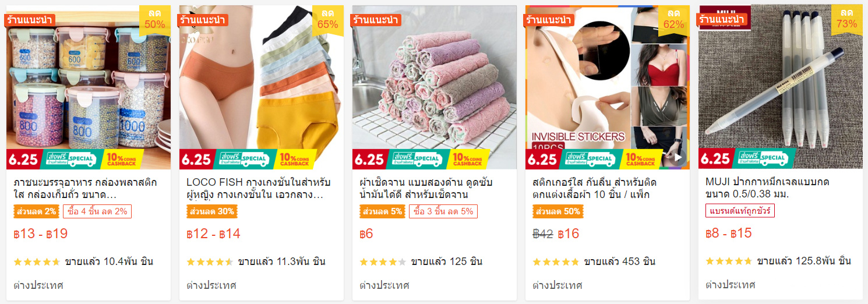
Task: Click the 73% discount ribbon on MUJI card
Action: [x=847, y=19]
